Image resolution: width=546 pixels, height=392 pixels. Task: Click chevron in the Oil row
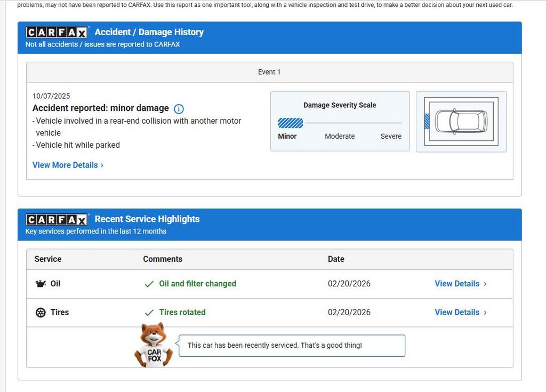click(x=485, y=284)
